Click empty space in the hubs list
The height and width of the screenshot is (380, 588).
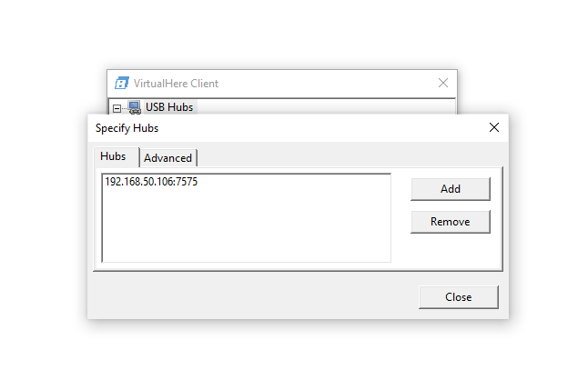246,227
